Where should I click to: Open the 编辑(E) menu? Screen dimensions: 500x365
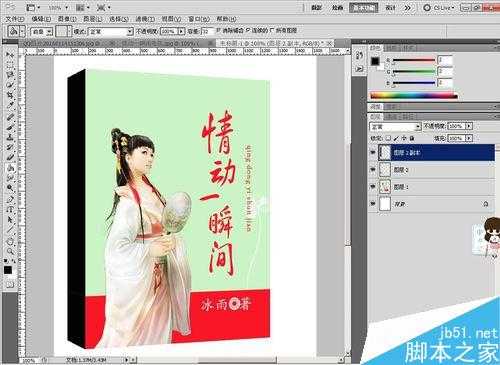[41, 19]
